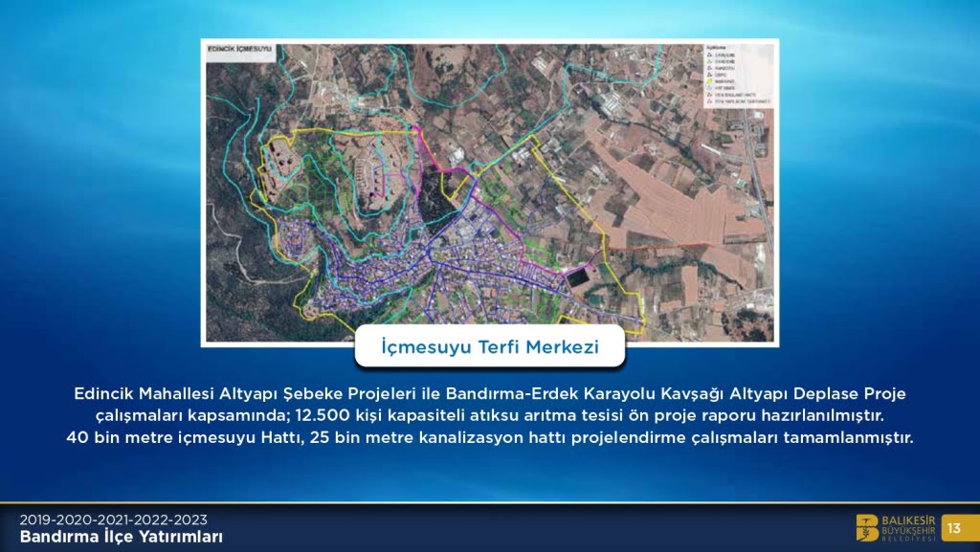
Task: Click the first line symbol in map legend
Action: pyautogui.click(x=712, y=54)
